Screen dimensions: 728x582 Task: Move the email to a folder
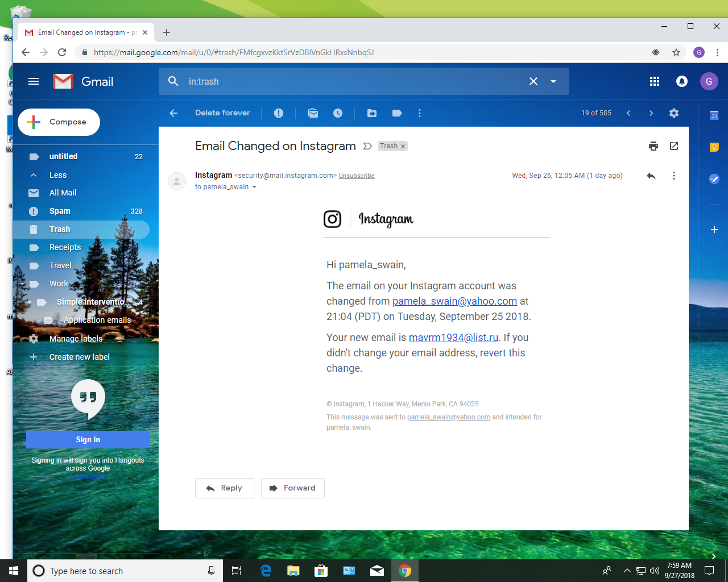pyautogui.click(x=372, y=113)
